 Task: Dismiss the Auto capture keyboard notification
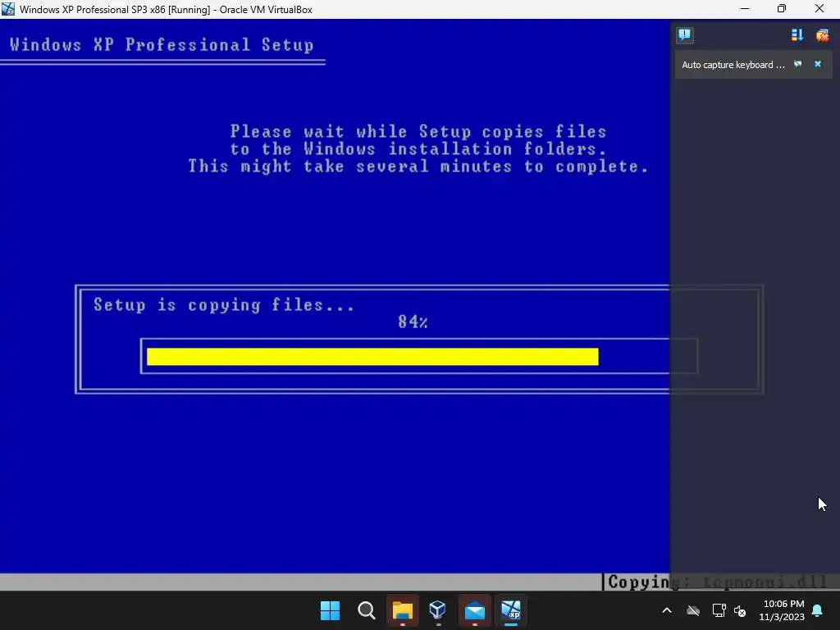(x=818, y=64)
